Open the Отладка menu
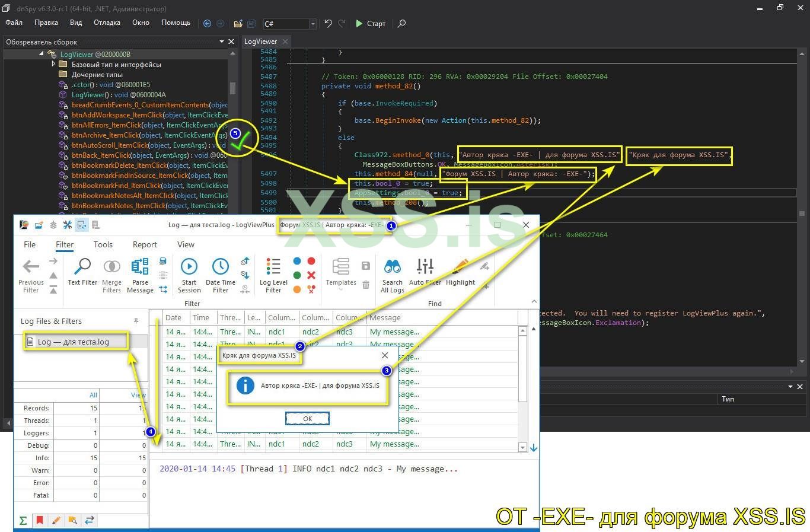Screen dimensions: 810x532 coord(107,23)
